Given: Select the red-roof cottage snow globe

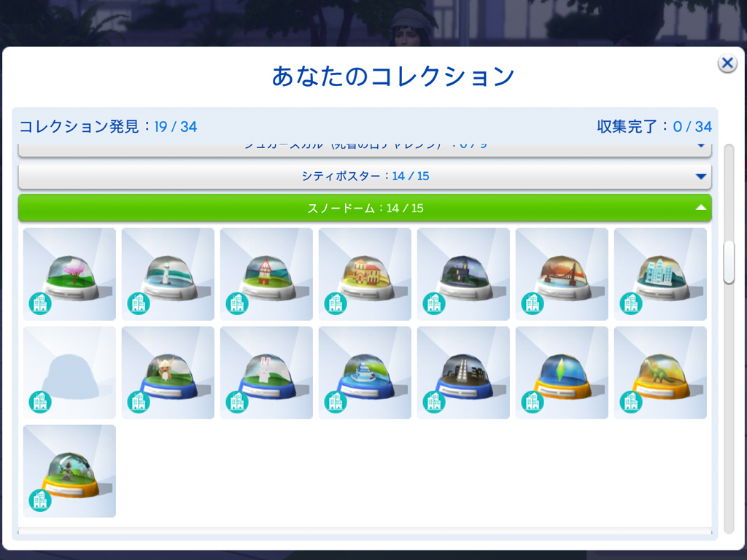Looking at the screenshot, I should tap(266, 274).
